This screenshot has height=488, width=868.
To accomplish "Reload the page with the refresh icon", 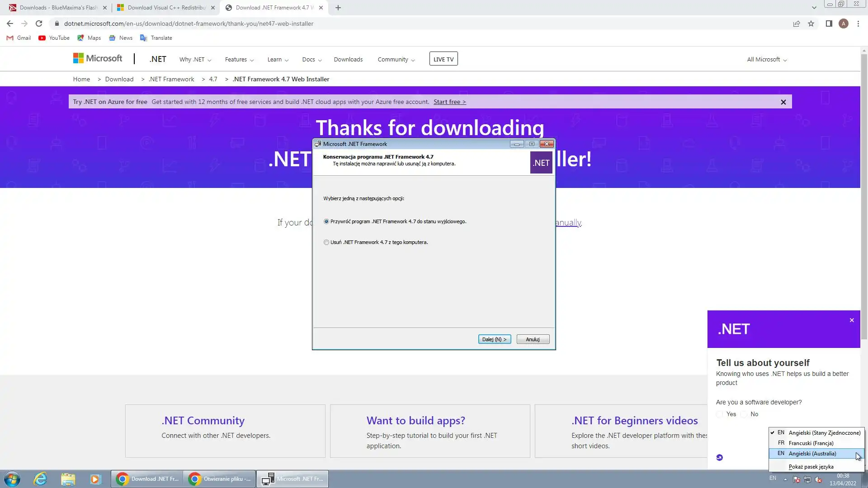I will tap(39, 23).
